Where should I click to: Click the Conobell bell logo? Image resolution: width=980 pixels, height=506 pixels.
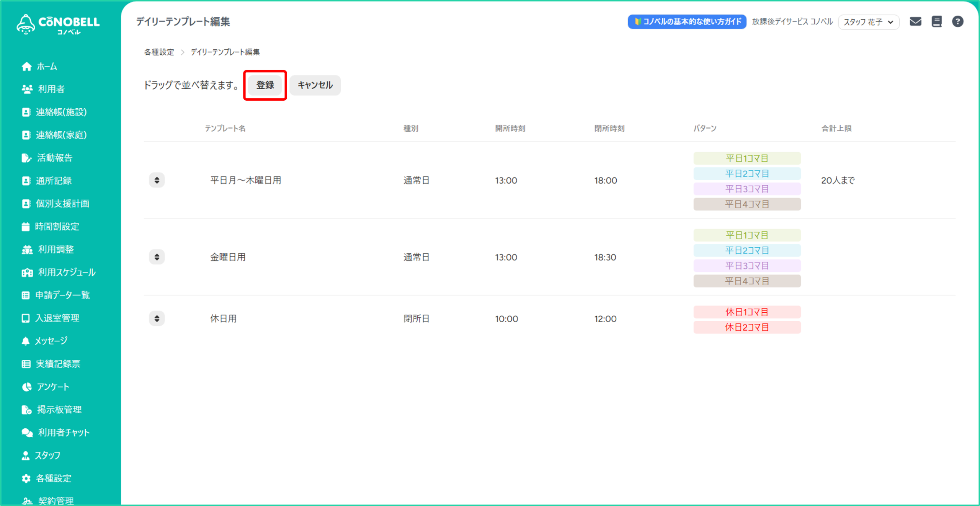point(26,24)
